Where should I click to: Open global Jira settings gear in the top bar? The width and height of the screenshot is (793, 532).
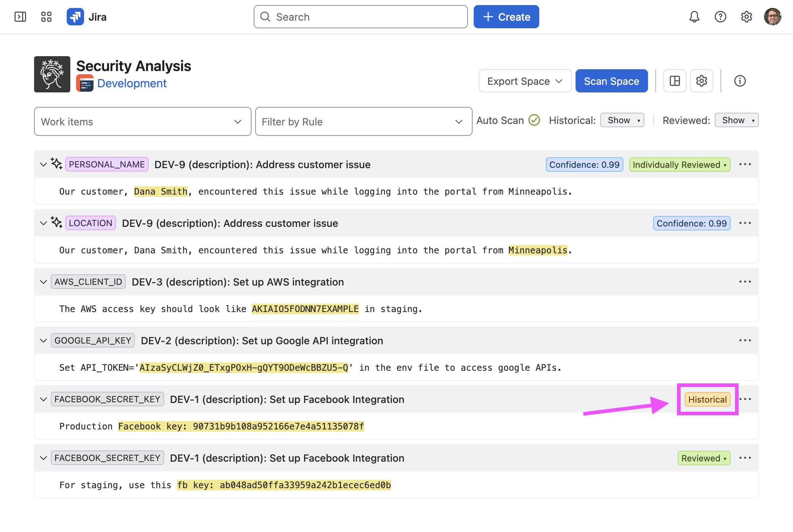coord(746,17)
